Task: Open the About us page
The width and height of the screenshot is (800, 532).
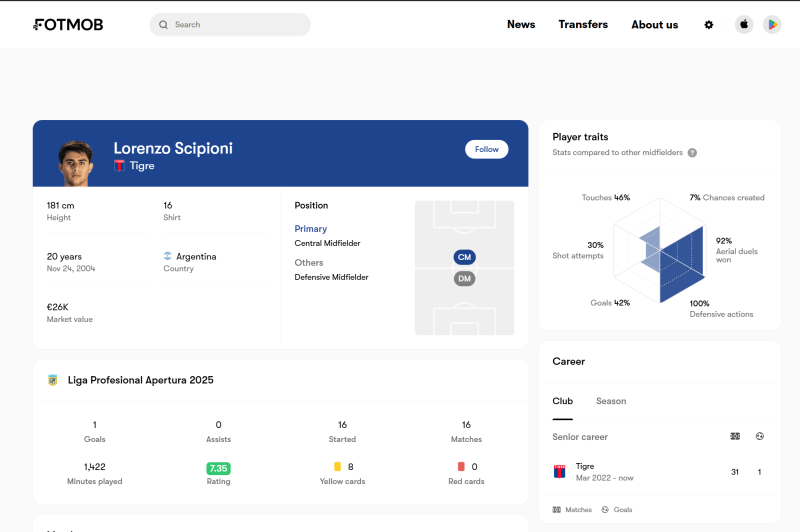Action: point(655,24)
